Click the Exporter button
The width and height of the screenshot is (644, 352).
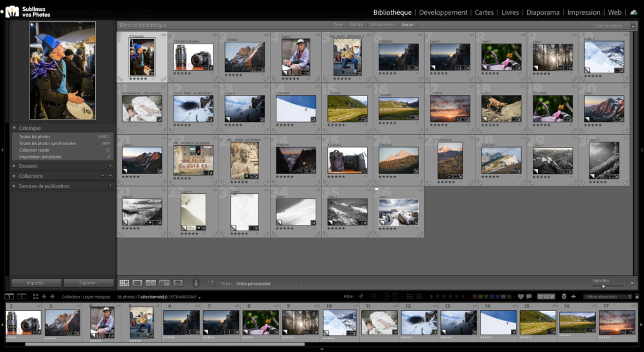click(x=88, y=283)
